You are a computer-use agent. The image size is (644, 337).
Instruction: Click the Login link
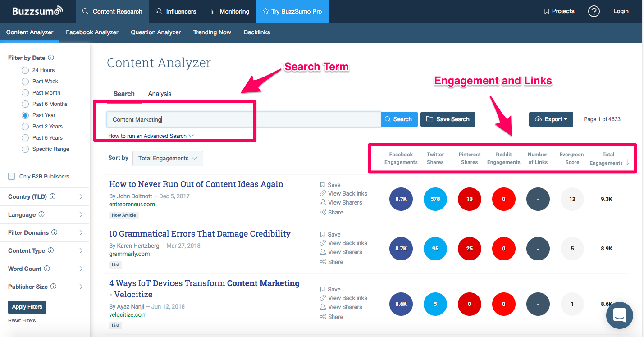click(621, 11)
